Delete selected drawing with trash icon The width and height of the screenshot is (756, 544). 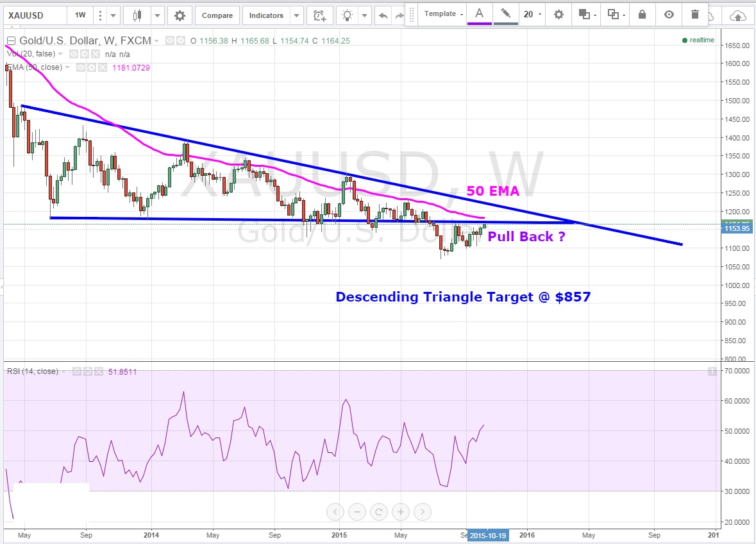point(695,14)
